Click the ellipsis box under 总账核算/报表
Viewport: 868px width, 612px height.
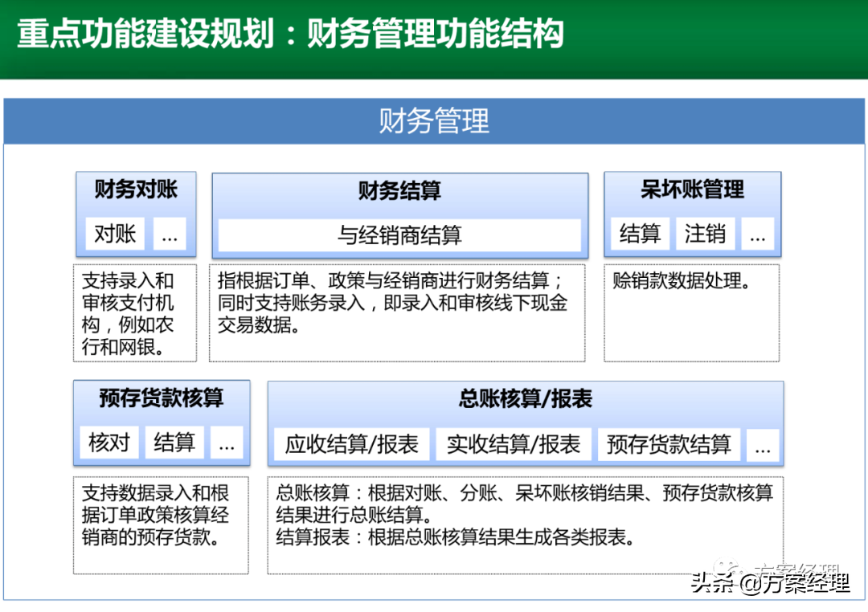click(x=763, y=444)
